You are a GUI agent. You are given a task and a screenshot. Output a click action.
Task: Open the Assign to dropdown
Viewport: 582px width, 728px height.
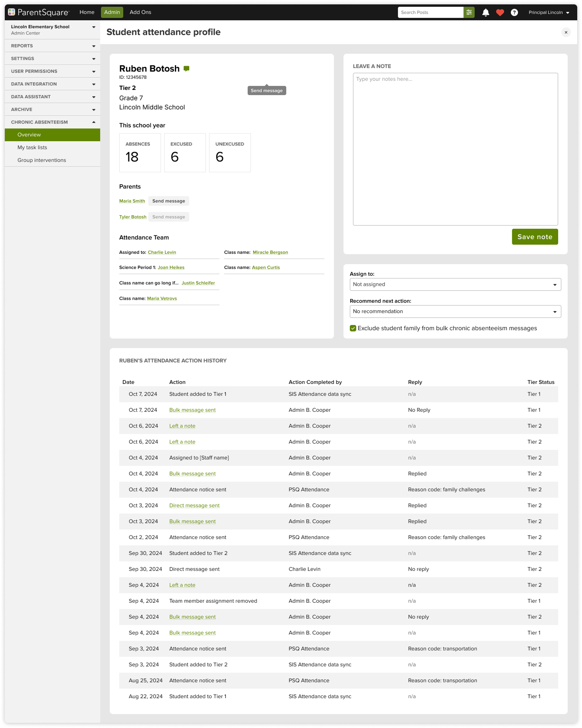(x=455, y=284)
